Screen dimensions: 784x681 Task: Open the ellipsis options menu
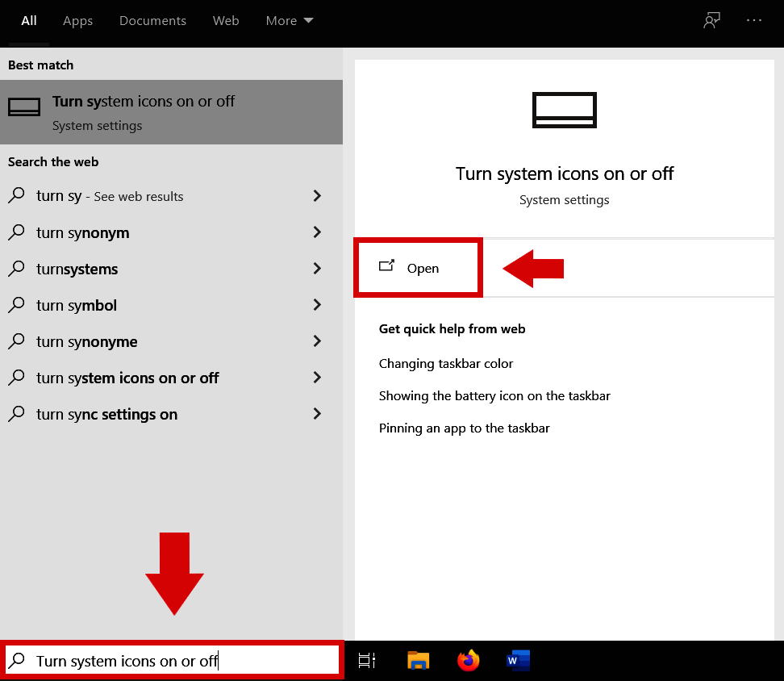click(x=753, y=20)
